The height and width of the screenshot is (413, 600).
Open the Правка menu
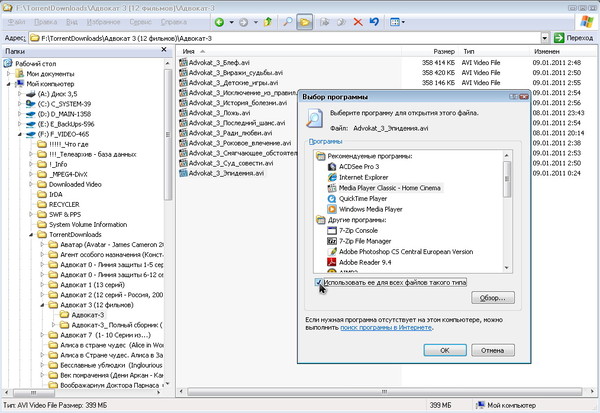pos(46,22)
